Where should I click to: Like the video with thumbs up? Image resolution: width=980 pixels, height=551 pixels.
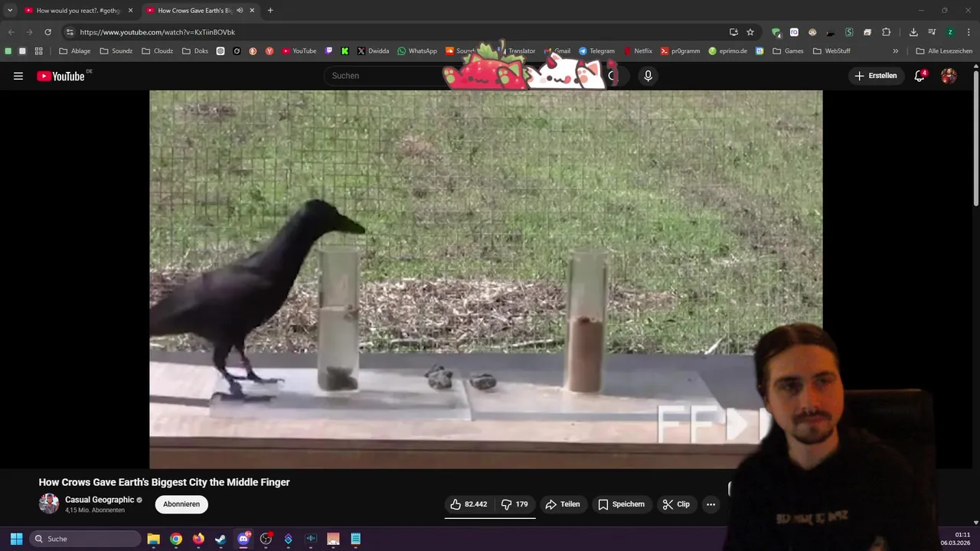469,504
